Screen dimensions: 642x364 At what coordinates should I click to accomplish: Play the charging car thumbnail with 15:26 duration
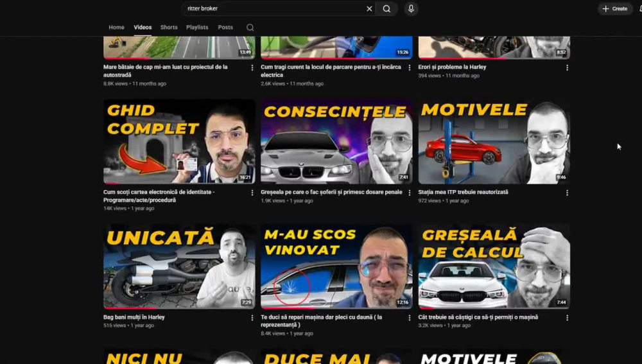(336, 48)
